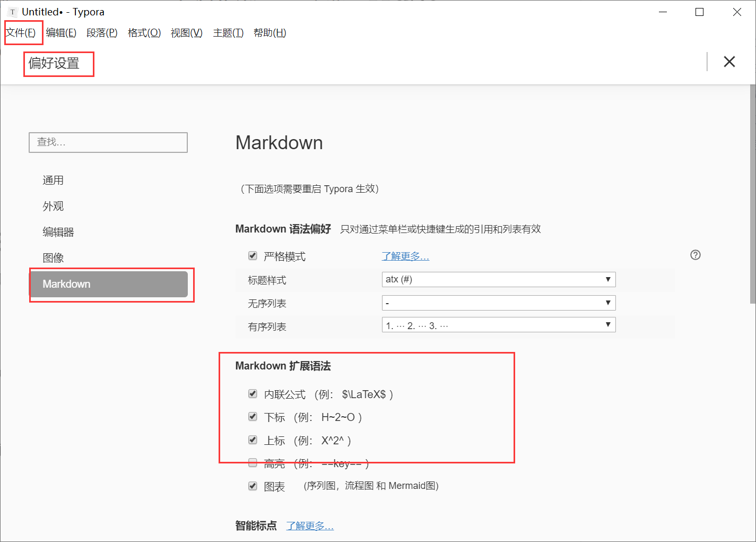Click the vertical scrollbar thumb

[753, 194]
